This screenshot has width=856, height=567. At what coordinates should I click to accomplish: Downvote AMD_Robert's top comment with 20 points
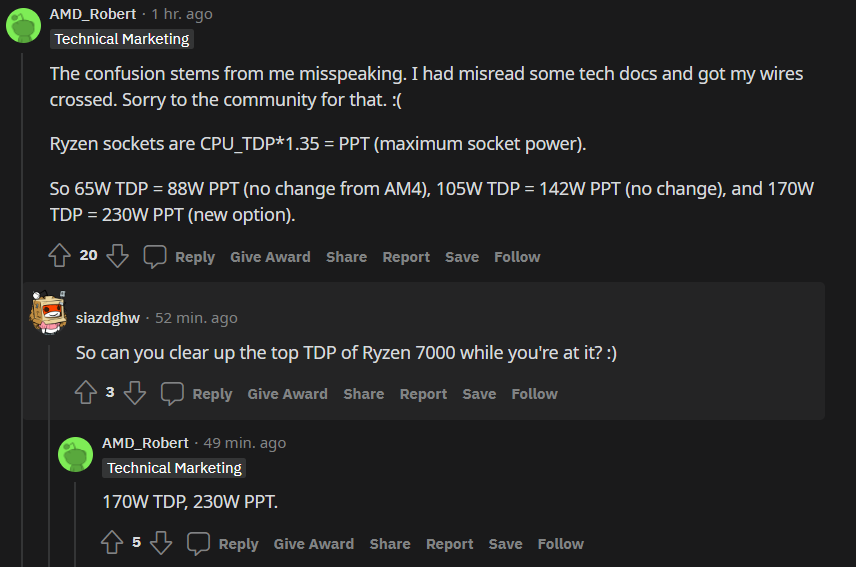(118, 256)
